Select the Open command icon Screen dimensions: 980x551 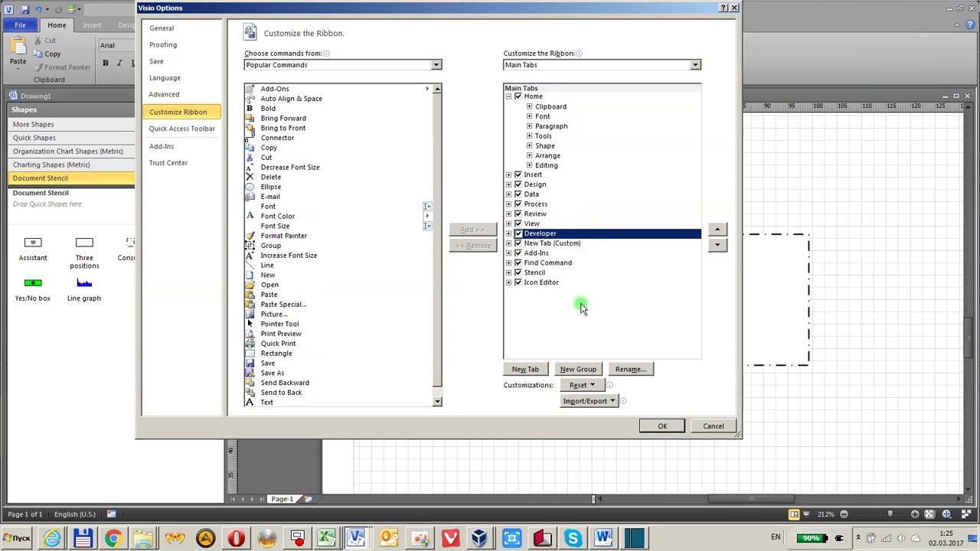point(250,285)
